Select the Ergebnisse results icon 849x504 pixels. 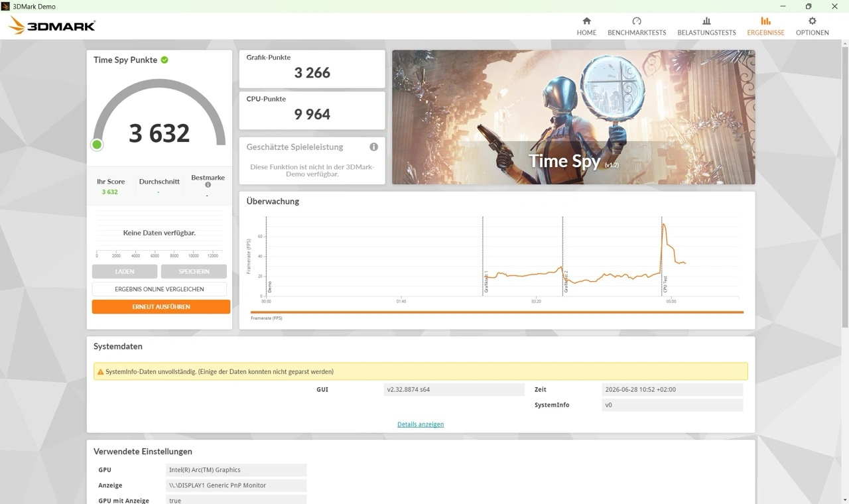coord(765,21)
